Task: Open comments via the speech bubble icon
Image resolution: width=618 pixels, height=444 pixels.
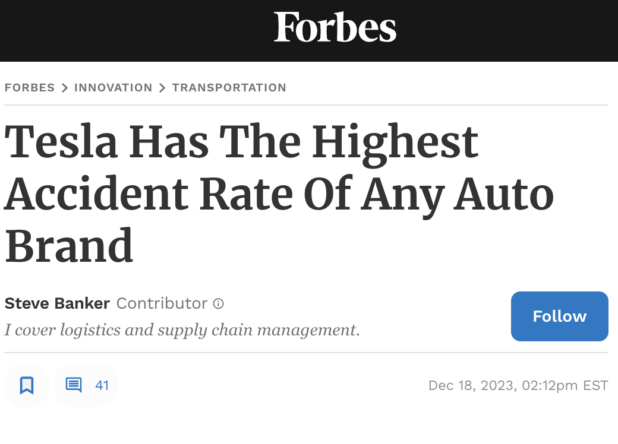Action: point(73,385)
